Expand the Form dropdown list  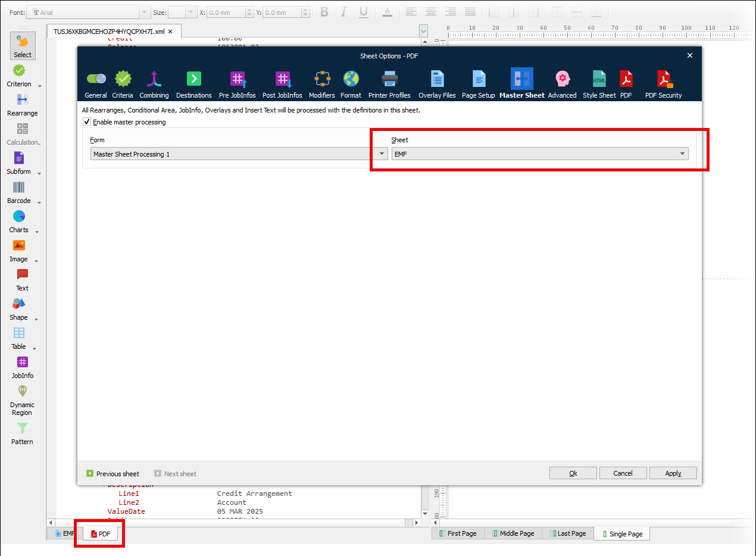point(382,154)
